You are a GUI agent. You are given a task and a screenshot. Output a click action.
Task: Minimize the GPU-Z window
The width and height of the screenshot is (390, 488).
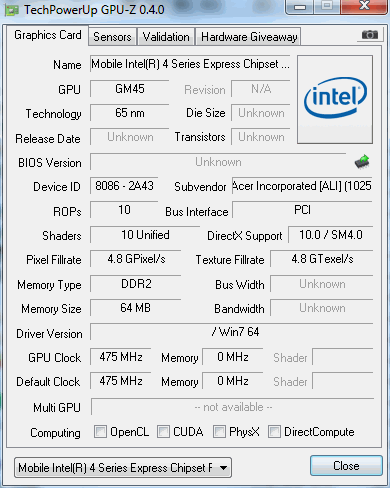tap(299, 7)
